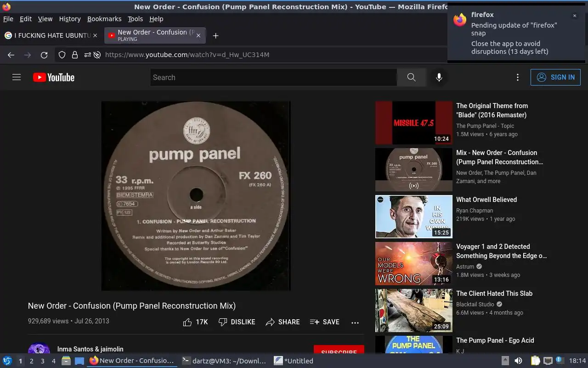This screenshot has height=368, width=588.
Task: Click the update notifier tray icon
Action: tap(560, 360)
